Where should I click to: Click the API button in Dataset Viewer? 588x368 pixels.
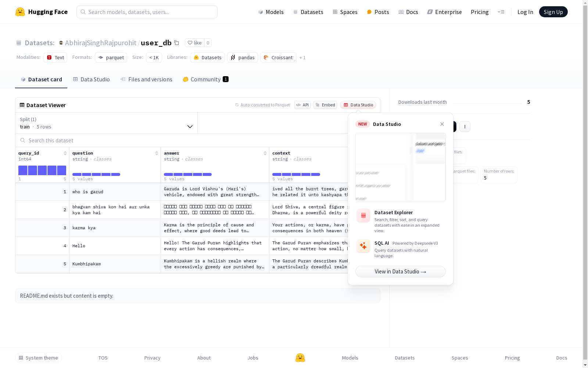coord(302,105)
